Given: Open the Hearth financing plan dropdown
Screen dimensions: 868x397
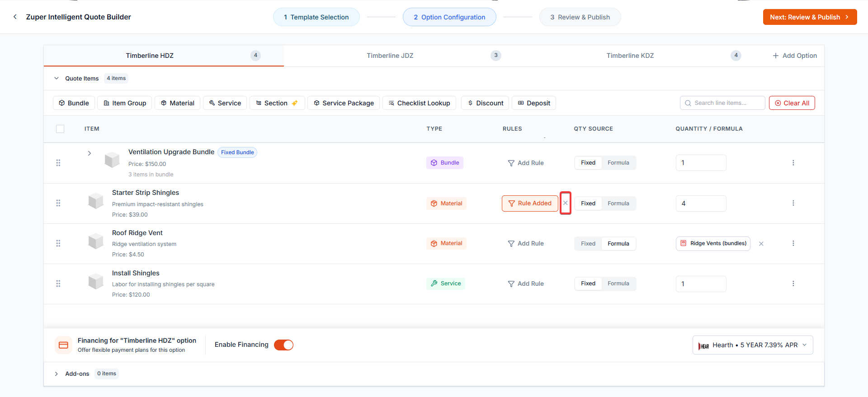Looking at the screenshot, I should 753,345.
